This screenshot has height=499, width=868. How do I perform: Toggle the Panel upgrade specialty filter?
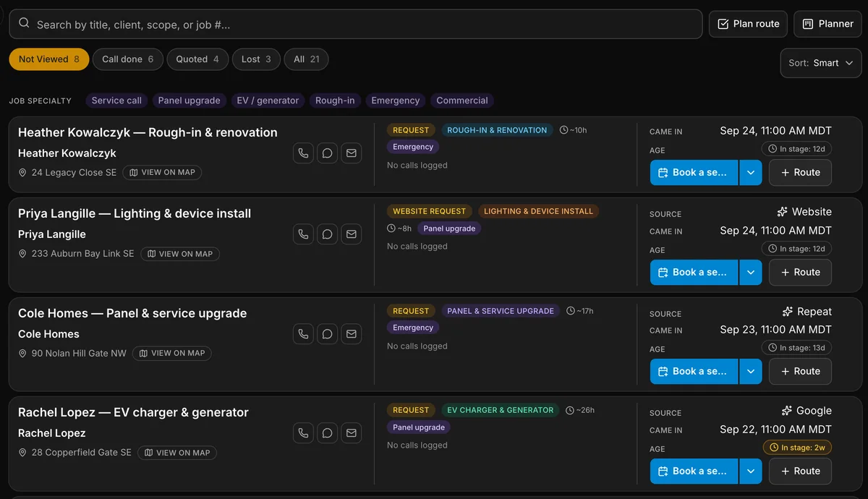click(x=189, y=101)
